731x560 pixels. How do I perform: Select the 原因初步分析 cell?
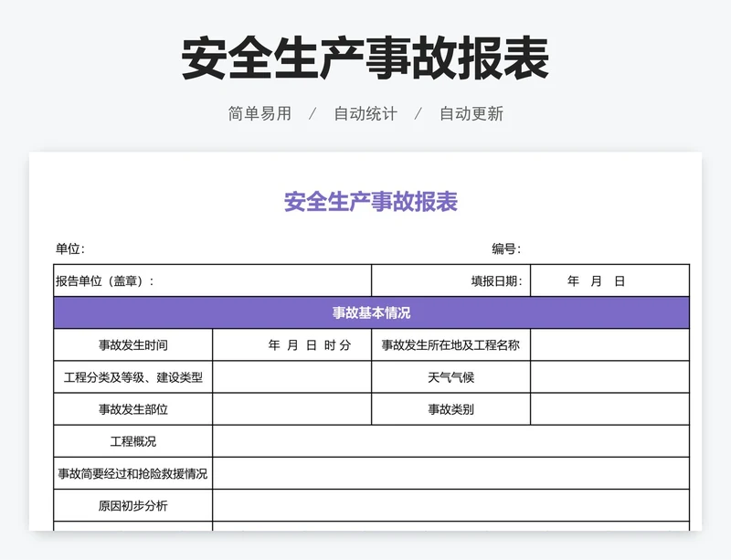point(132,505)
